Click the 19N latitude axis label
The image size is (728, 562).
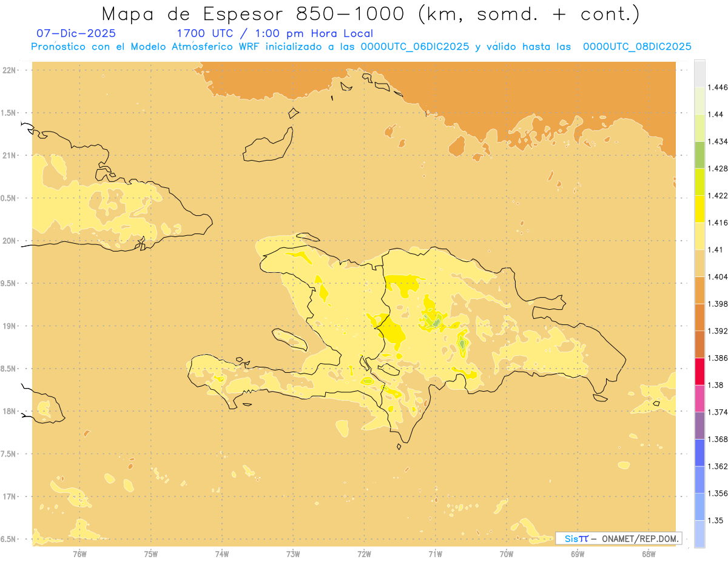(10, 326)
